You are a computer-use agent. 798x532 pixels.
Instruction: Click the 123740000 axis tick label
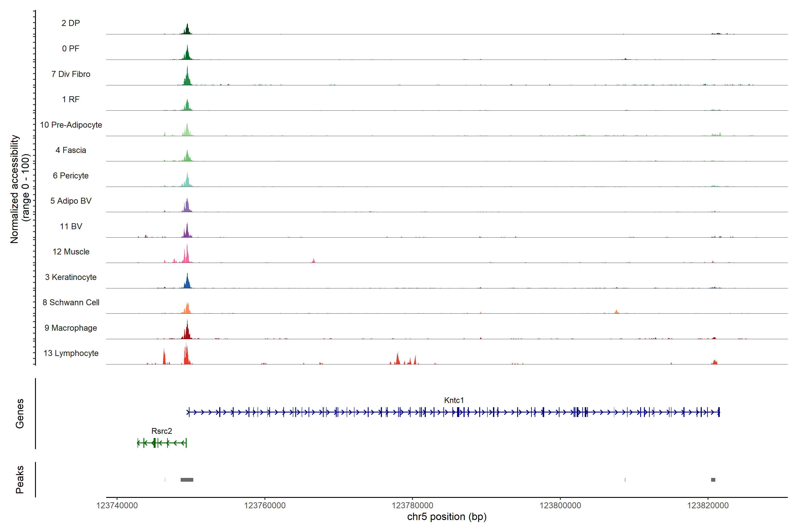click(117, 506)
